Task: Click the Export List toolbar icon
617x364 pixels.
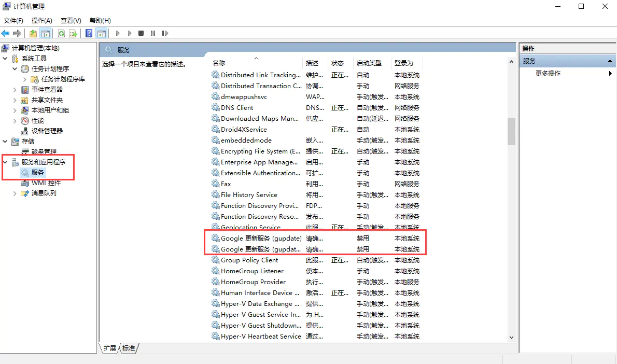Action: coord(73,34)
